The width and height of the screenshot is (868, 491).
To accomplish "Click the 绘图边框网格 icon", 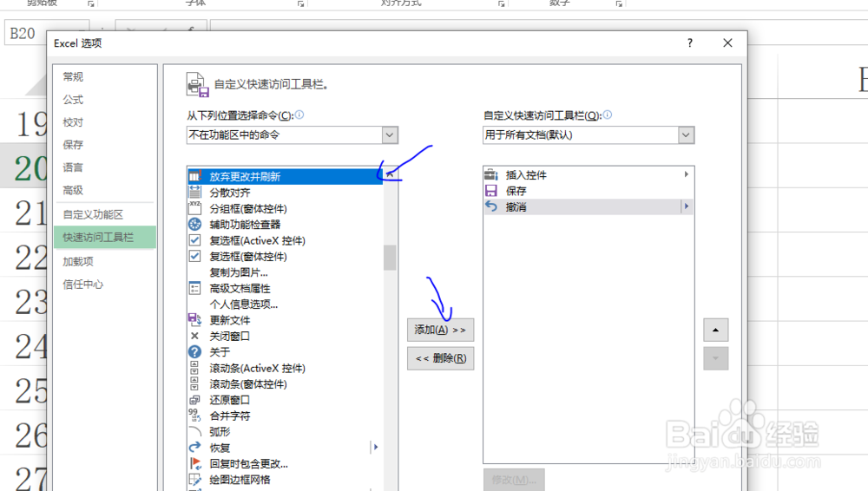I will click(194, 480).
